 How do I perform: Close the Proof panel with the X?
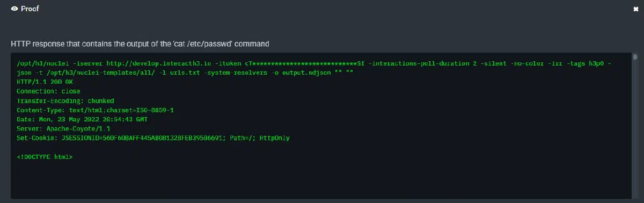pos(635,9)
